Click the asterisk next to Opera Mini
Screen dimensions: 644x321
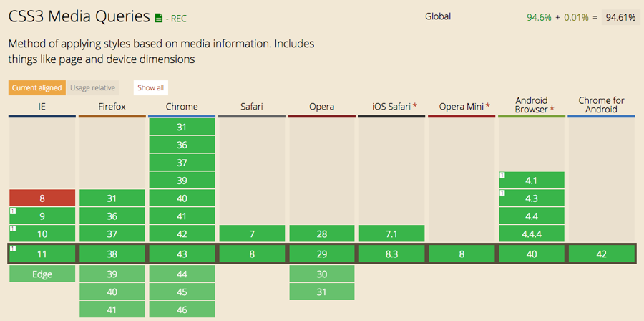(487, 107)
